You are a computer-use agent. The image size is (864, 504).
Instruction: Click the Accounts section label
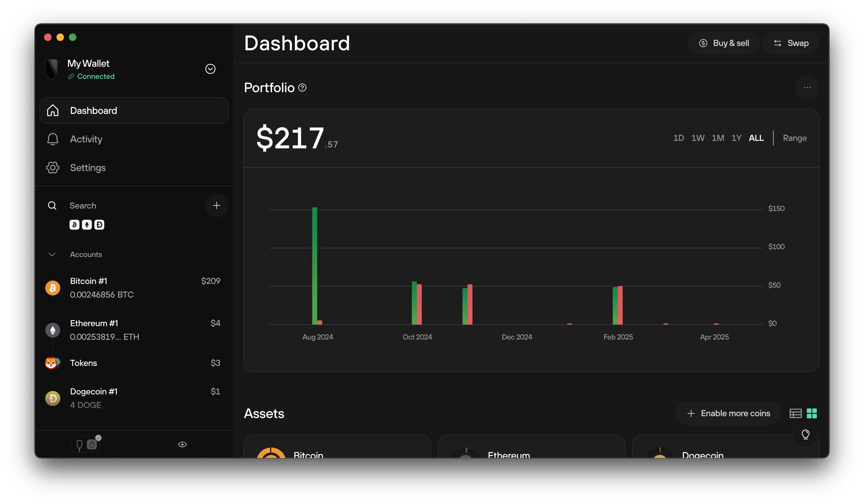86,254
